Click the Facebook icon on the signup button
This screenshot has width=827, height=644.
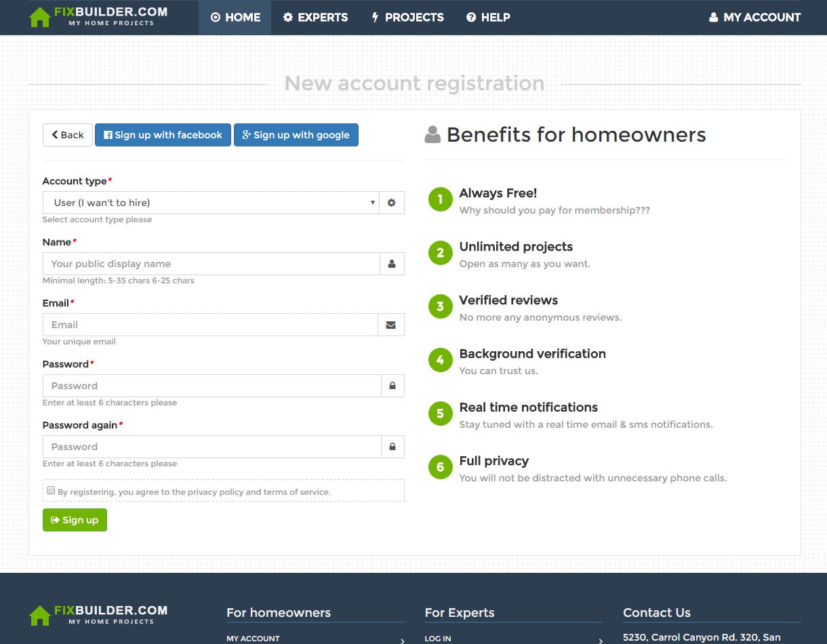point(109,135)
